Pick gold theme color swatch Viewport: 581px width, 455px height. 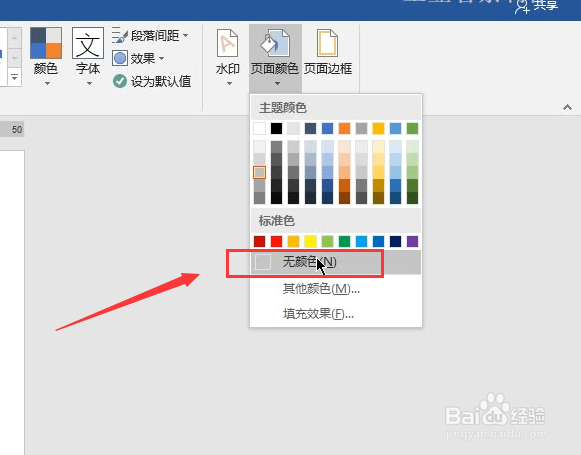[378, 129]
